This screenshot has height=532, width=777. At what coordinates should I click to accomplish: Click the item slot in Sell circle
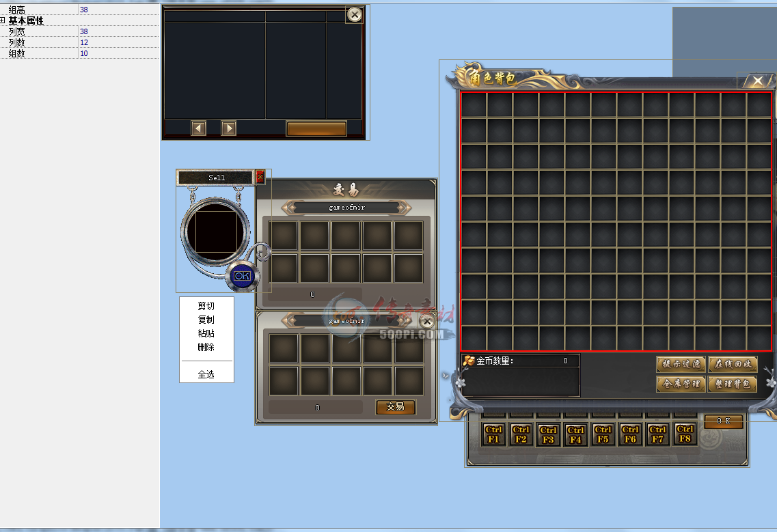tap(216, 232)
